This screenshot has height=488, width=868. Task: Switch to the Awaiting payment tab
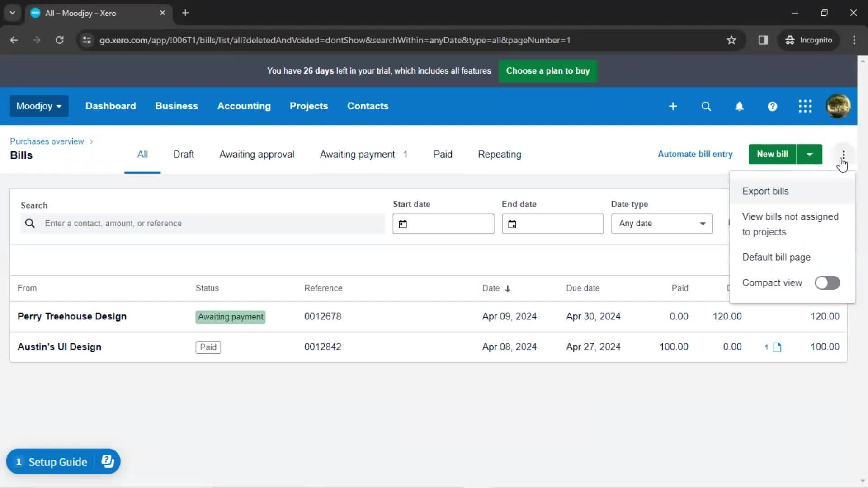click(363, 155)
